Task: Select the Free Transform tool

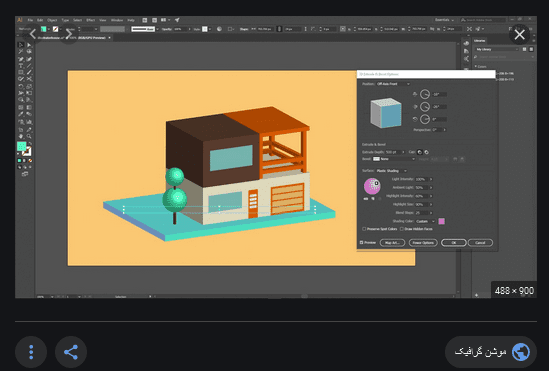Action: (x=29, y=93)
